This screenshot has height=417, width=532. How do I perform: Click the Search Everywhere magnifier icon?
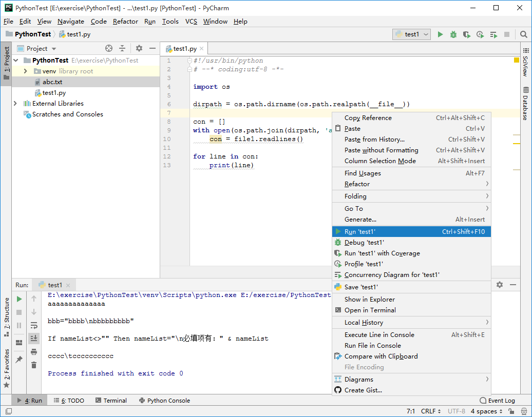[523, 34]
